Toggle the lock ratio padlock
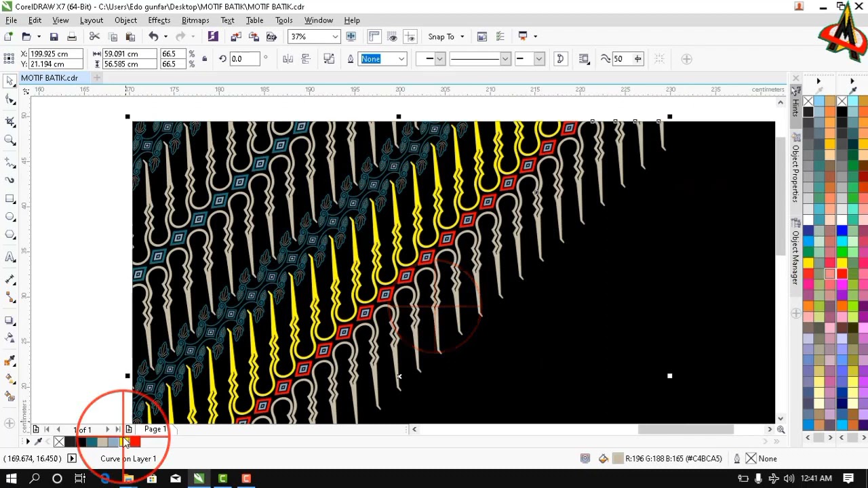Image resolution: width=868 pixels, height=488 pixels. pyautogui.click(x=204, y=59)
